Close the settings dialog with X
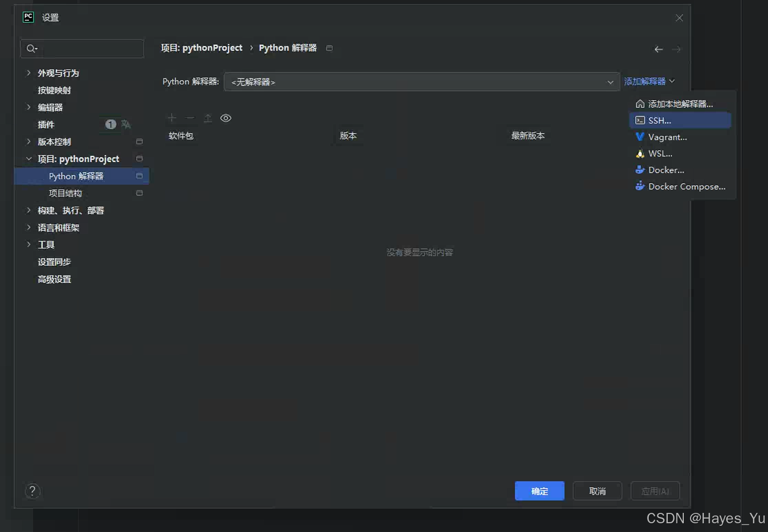The height and width of the screenshot is (532, 768). pos(679,18)
